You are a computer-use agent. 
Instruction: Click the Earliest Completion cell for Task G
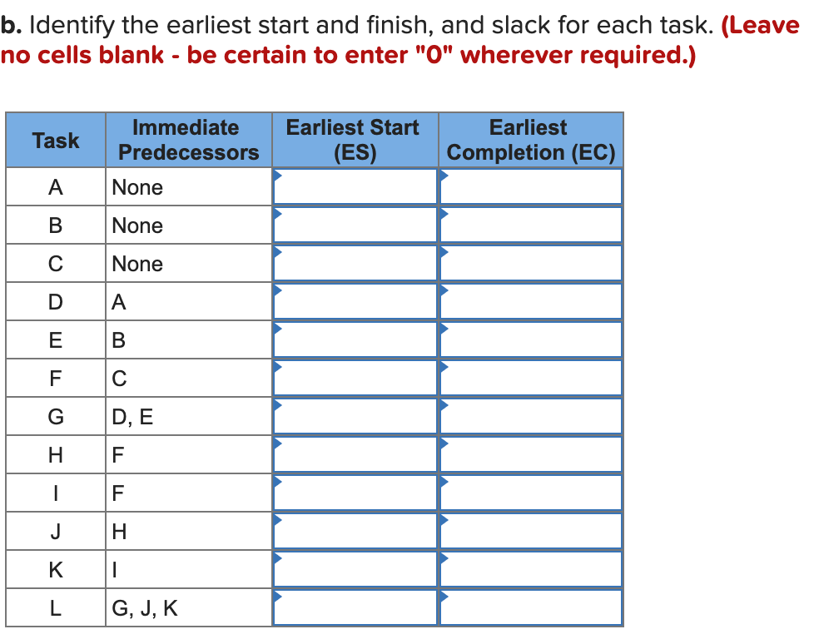(x=530, y=415)
